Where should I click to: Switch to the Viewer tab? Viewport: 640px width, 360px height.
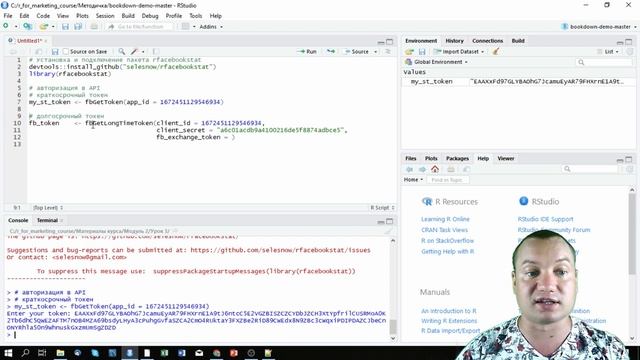click(506, 158)
